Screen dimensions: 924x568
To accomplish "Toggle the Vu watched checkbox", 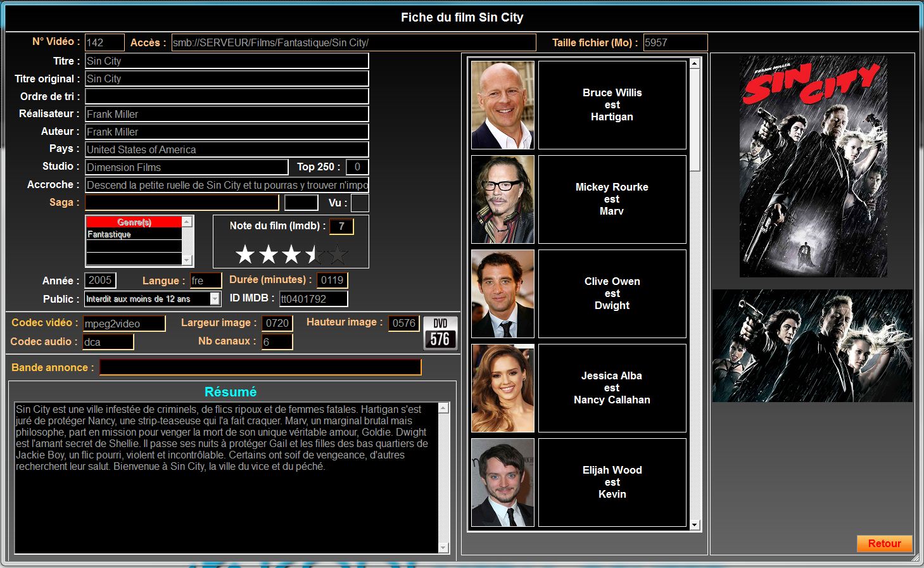I will pyautogui.click(x=360, y=203).
